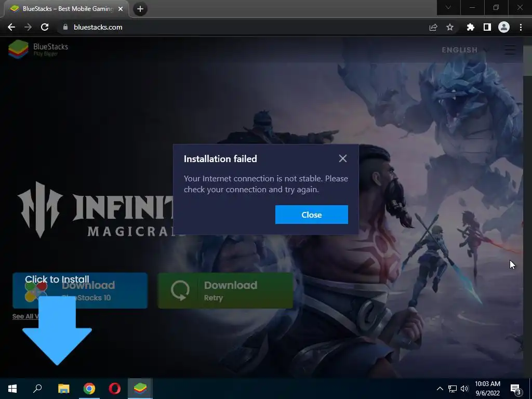Go back with the browser back arrow

pos(11,27)
